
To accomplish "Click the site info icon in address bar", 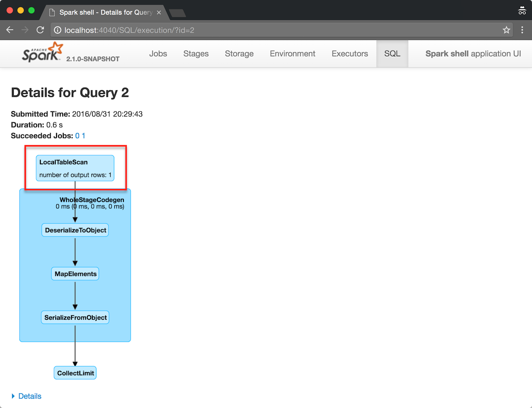I will pyautogui.click(x=58, y=30).
